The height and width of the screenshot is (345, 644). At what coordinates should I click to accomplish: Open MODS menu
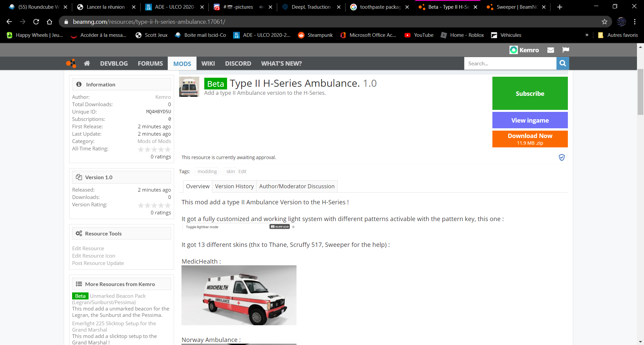(x=182, y=63)
